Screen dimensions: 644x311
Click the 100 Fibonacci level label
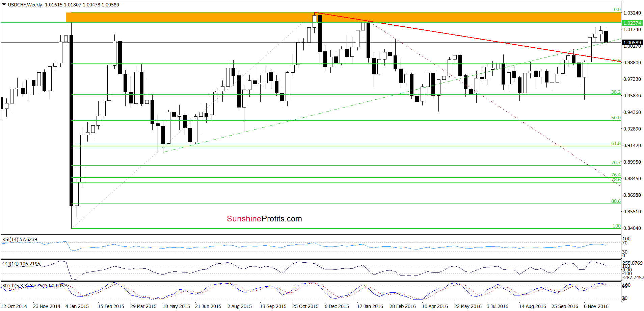click(616, 226)
